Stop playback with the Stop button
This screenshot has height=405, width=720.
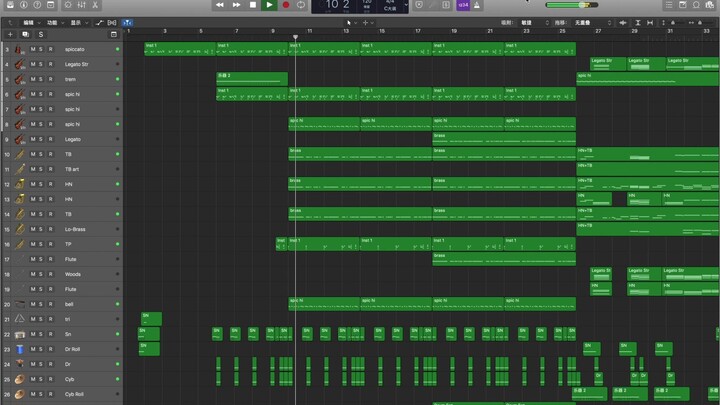(x=253, y=5)
